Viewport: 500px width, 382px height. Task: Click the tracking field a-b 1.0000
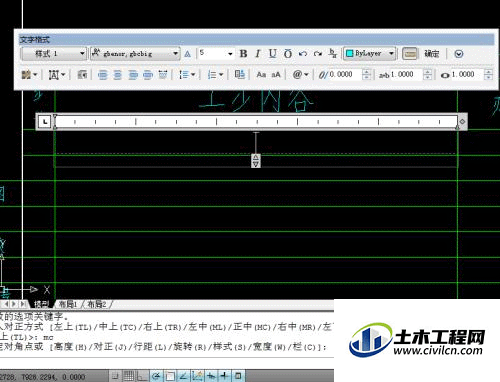(x=406, y=75)
